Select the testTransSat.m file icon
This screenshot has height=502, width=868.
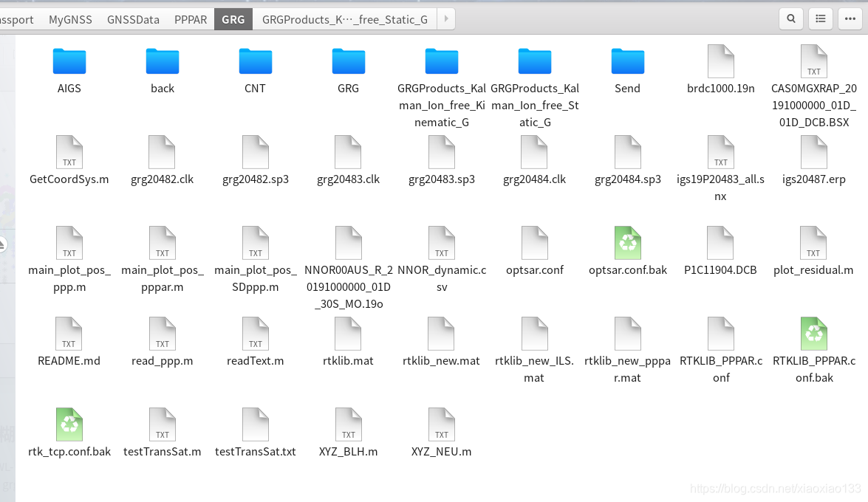pyautogui.click(x=163, y=424)
